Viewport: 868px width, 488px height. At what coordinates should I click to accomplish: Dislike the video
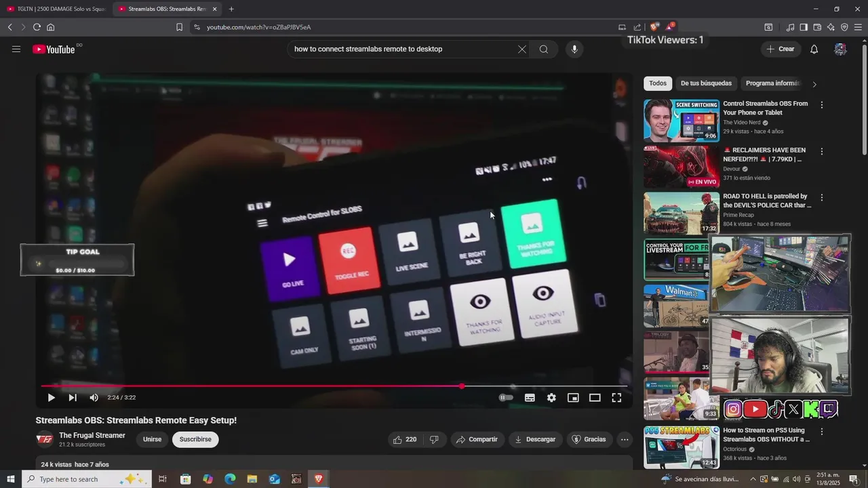(x=434, y=439)
